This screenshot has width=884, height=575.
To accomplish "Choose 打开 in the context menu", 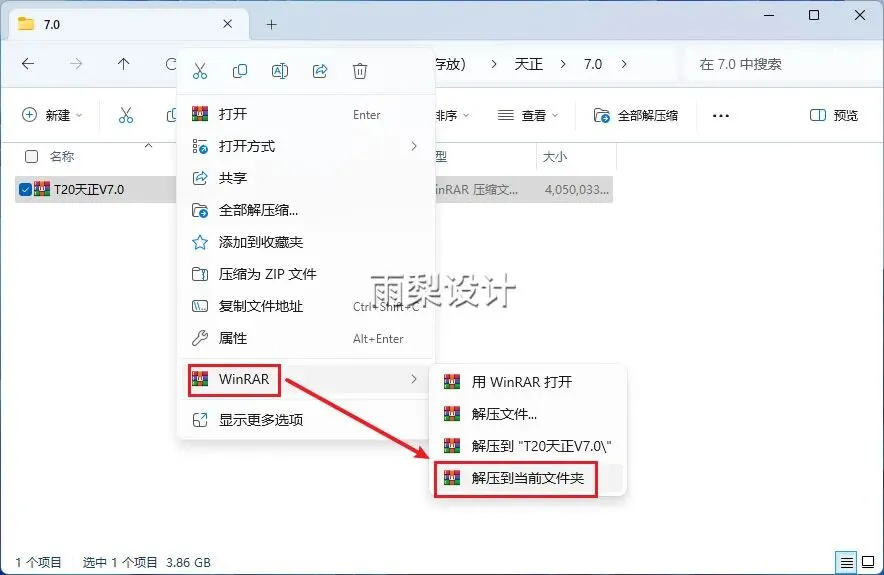I will pos(306,114).
